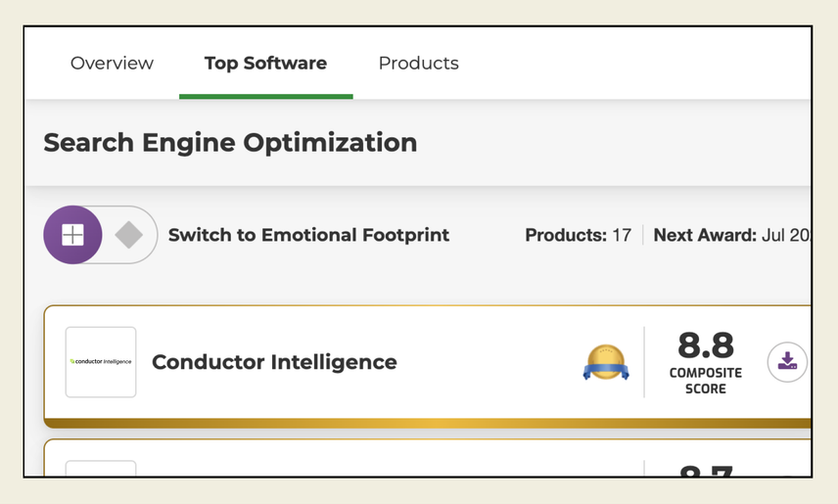Open the Overview tab
Viewport: 838px width, 504px height.
click(112, 64)
